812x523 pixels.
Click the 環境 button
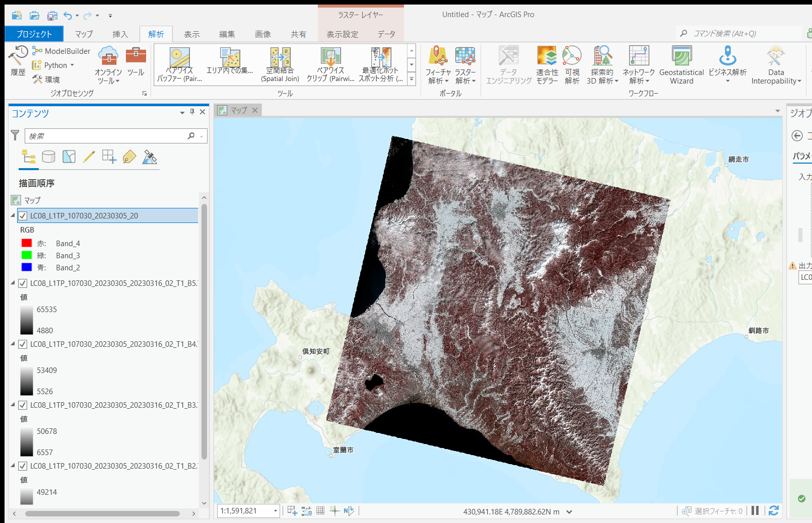pos(53,79)
